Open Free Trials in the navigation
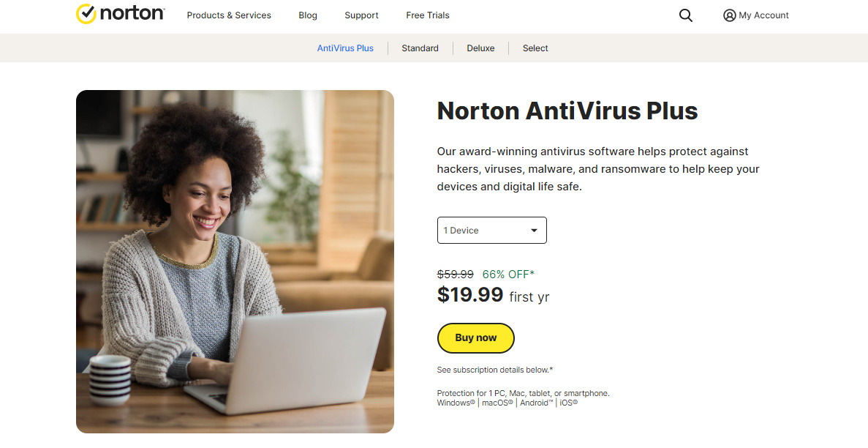Screen dimensions: 868x448 [427, 15]
